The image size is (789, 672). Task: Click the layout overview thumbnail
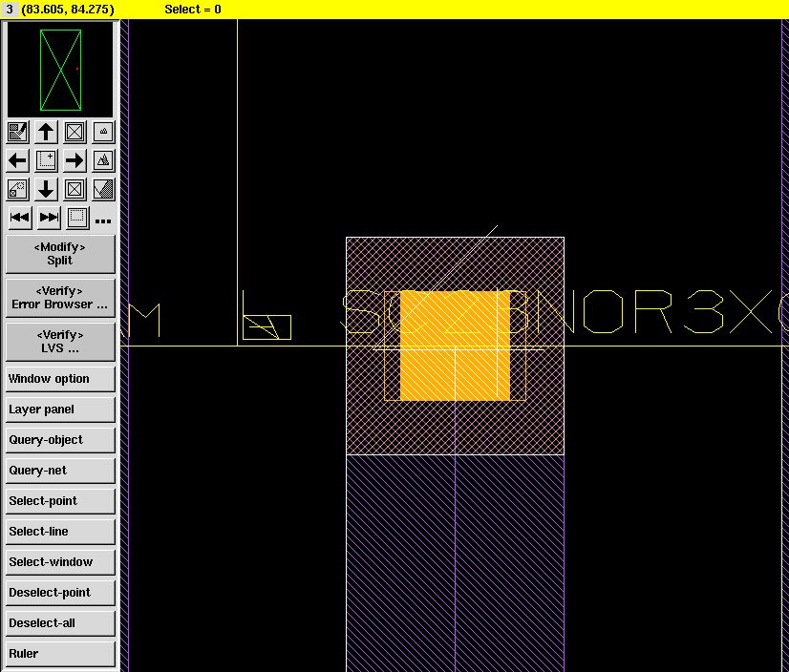point(60,70)
